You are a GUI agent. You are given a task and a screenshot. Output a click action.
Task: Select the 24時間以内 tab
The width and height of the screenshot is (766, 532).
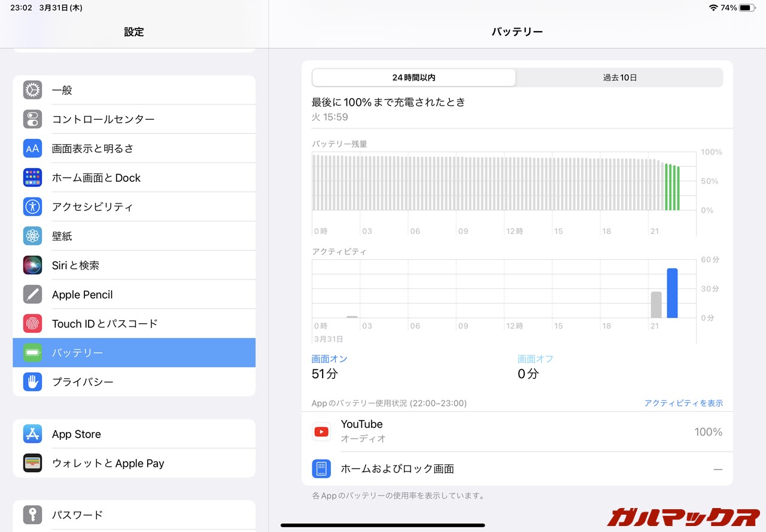413,77
